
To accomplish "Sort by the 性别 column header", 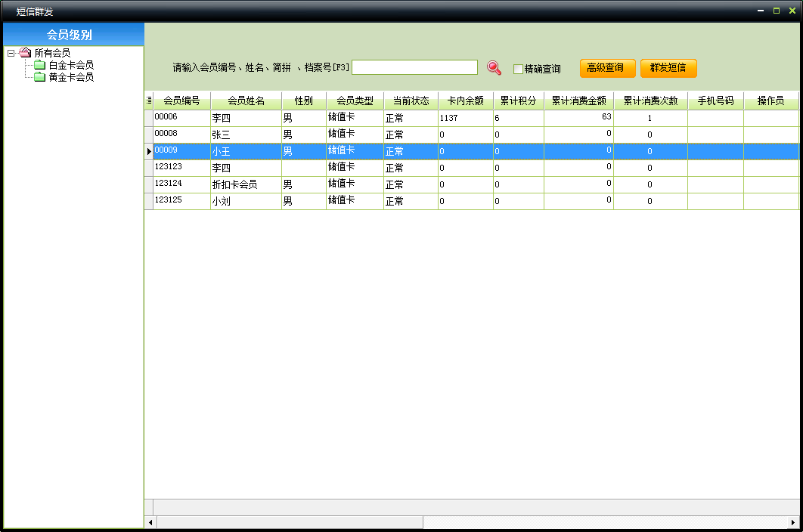I will 304,101.
